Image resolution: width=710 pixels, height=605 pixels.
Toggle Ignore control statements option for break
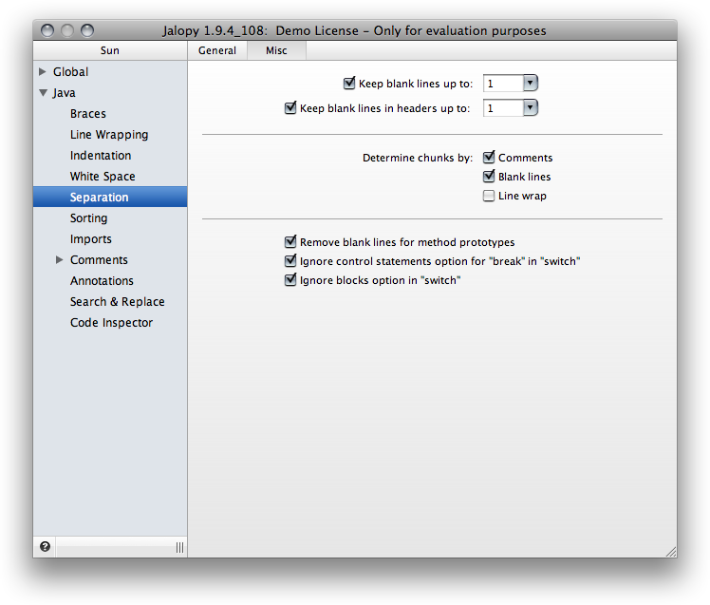pos(290,261)
